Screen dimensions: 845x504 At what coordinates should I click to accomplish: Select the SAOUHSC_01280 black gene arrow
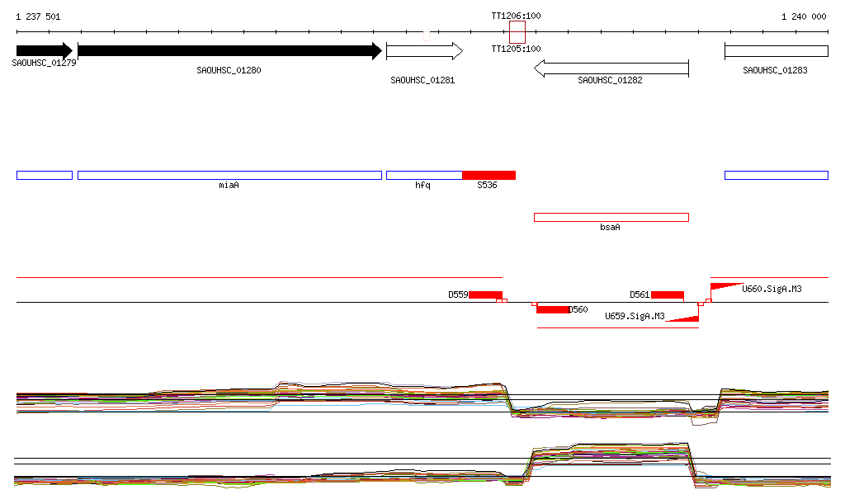(230, 51)
